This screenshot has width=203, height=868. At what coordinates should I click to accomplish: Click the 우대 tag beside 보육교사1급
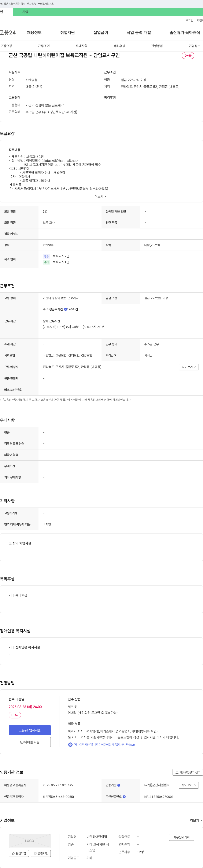click(x=47, y=262)
